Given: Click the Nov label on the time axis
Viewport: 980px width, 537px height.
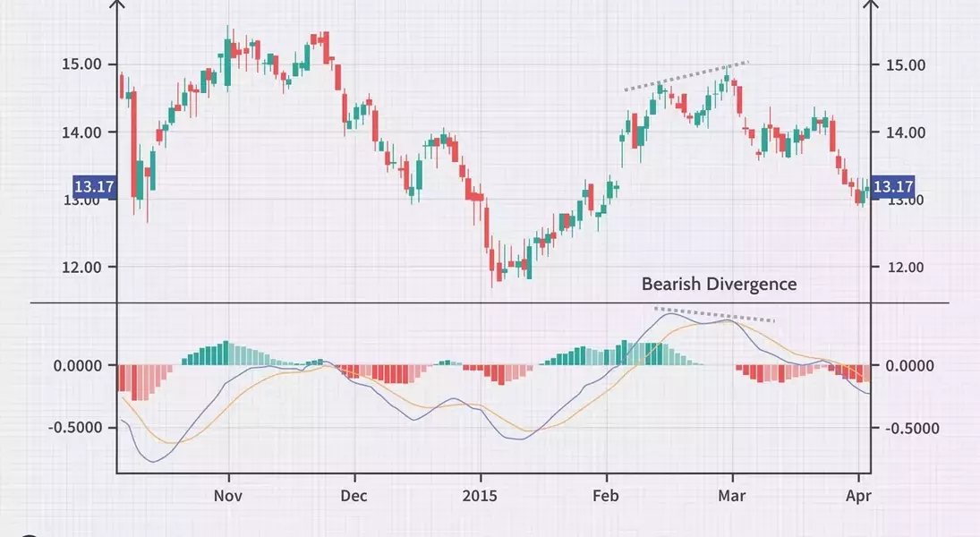Looking at the screenshot, I should 228,497.
